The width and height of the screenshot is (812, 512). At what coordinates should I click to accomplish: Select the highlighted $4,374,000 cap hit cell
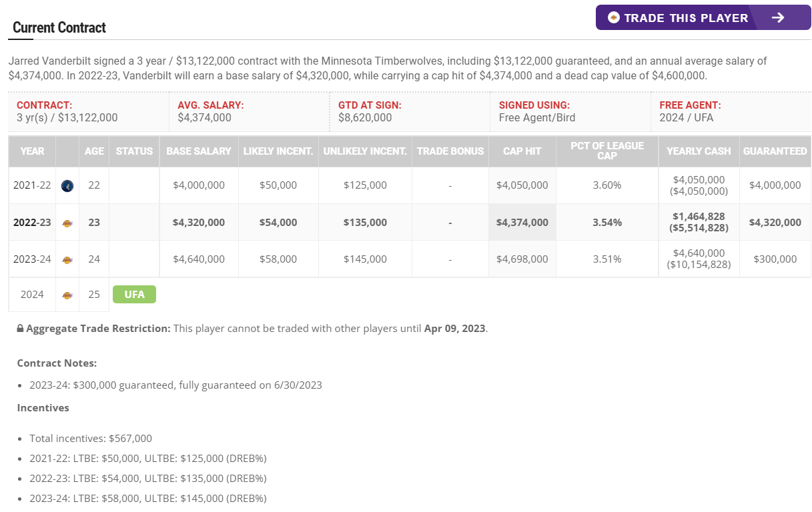point(522,223)
